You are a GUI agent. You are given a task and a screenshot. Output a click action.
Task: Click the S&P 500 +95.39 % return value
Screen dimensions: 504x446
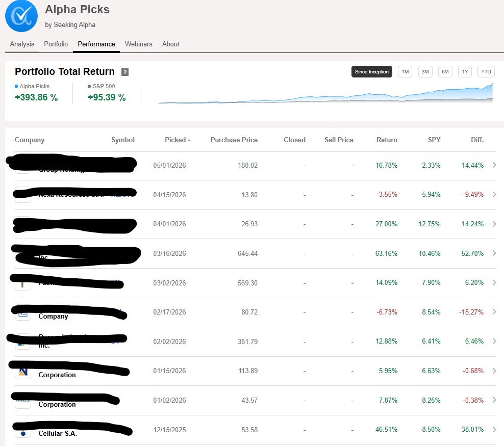[x=107, y=97]
